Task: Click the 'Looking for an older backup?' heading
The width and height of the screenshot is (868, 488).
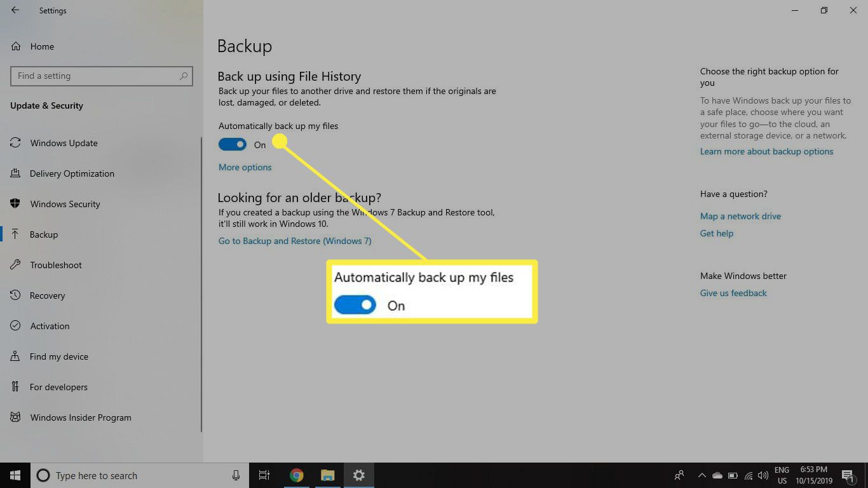Action: (299, 198)
